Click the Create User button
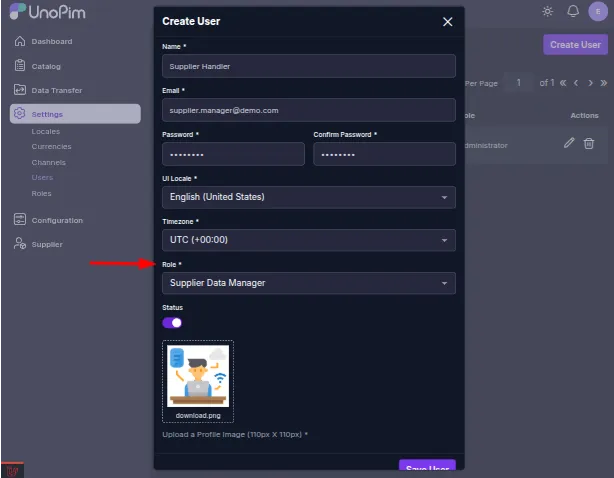 (x=575, y=45)
